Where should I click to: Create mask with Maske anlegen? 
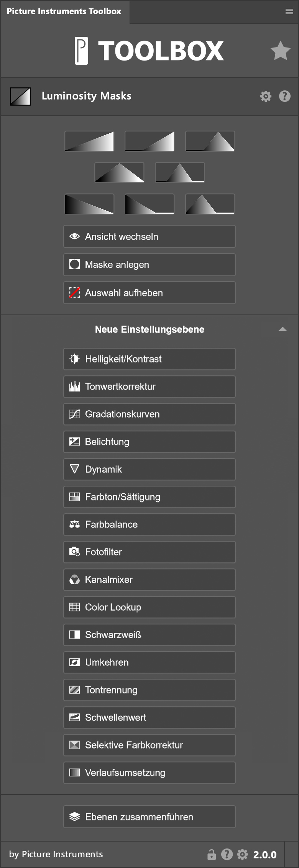coord(149,264)
